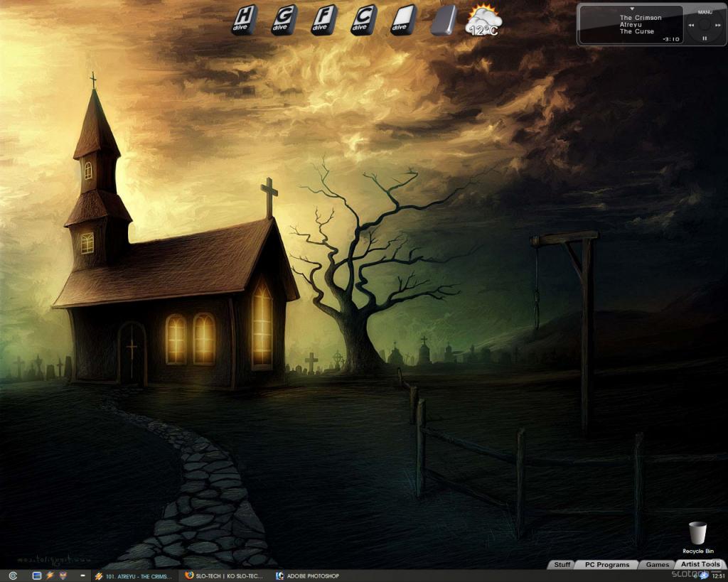
Task: Click the remaining time -3:10 display
Action: coord(671,40)
